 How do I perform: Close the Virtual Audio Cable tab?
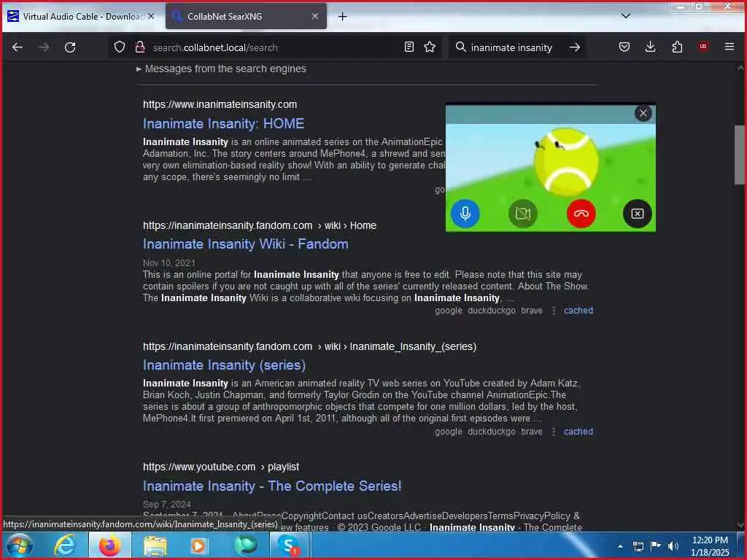(151, 16)
